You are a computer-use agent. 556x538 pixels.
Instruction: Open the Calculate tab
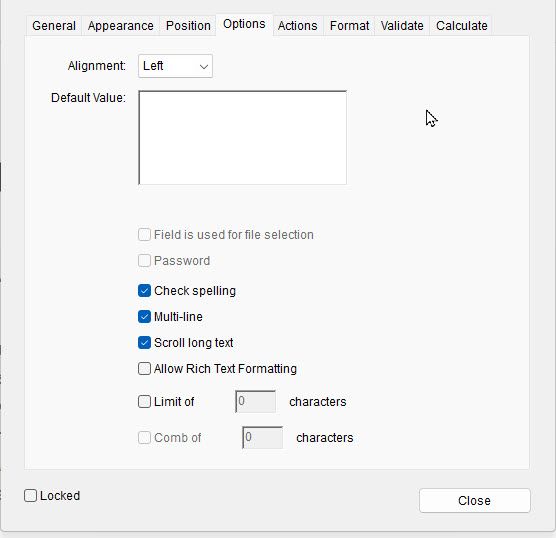click(462, 26)
